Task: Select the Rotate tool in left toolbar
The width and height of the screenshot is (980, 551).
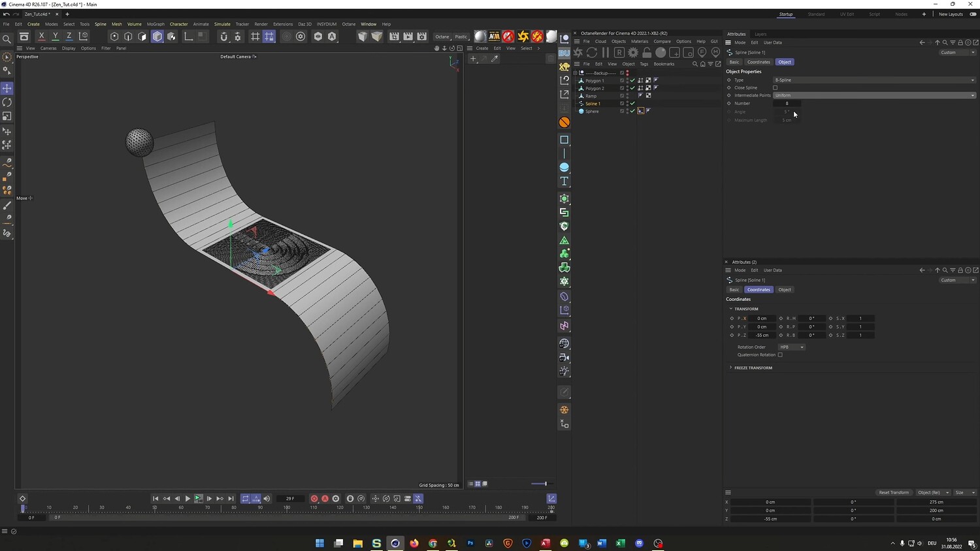Action: tap(7, 102)
